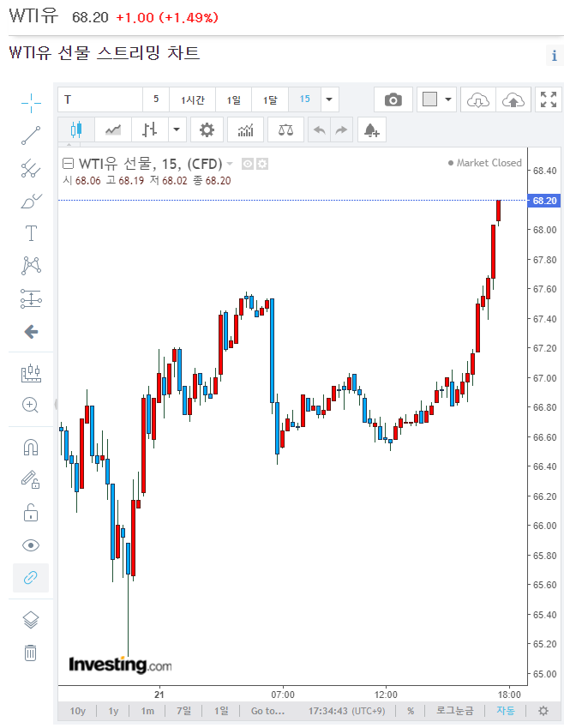Viewport: 564px width, 728px height.
Task: Set the range to 1y
Action: (x=113, y=711)
